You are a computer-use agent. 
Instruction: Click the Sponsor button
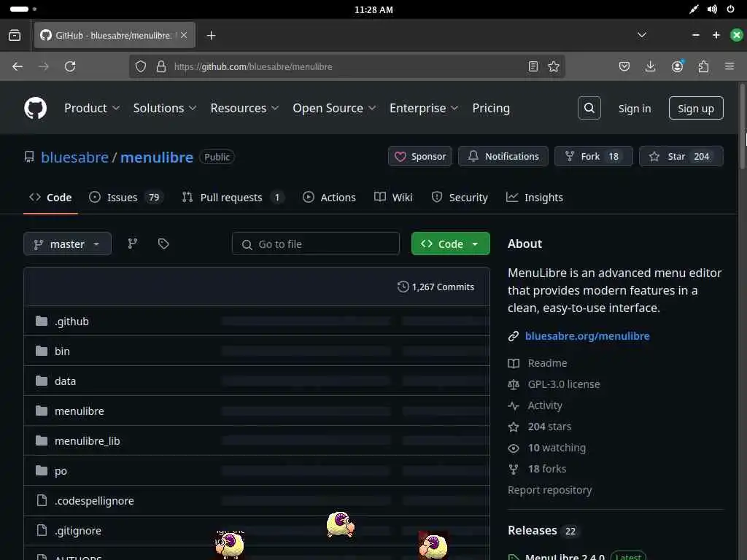pos(419,156)
